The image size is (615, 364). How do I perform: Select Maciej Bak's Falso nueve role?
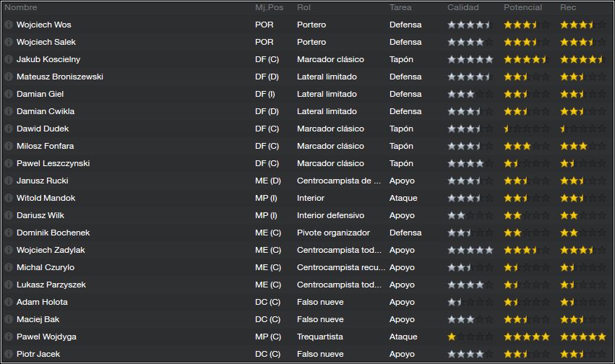coord(320,319)
